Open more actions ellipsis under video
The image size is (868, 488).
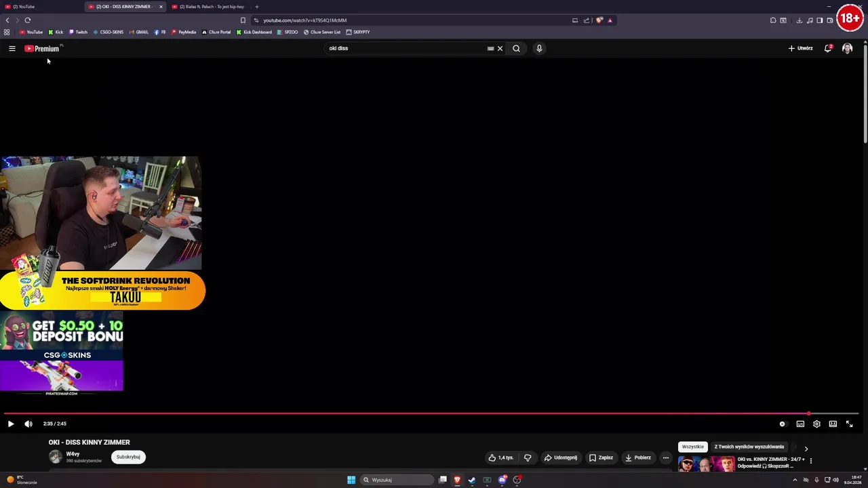point(665,457)
